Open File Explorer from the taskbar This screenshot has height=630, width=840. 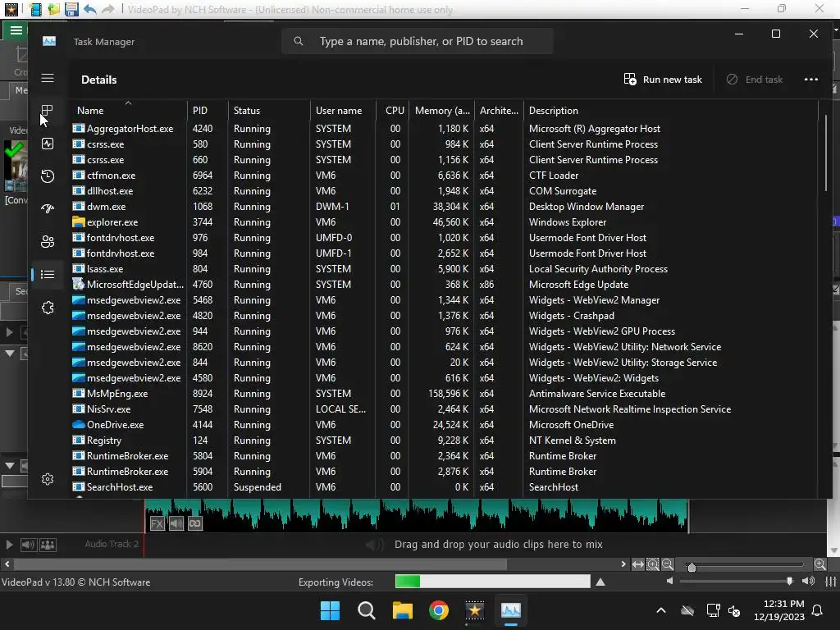click(x=402, y=610)
